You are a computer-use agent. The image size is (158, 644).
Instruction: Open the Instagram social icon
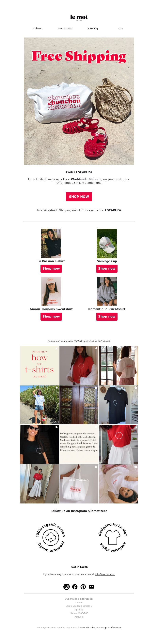[x=67, y=587]
